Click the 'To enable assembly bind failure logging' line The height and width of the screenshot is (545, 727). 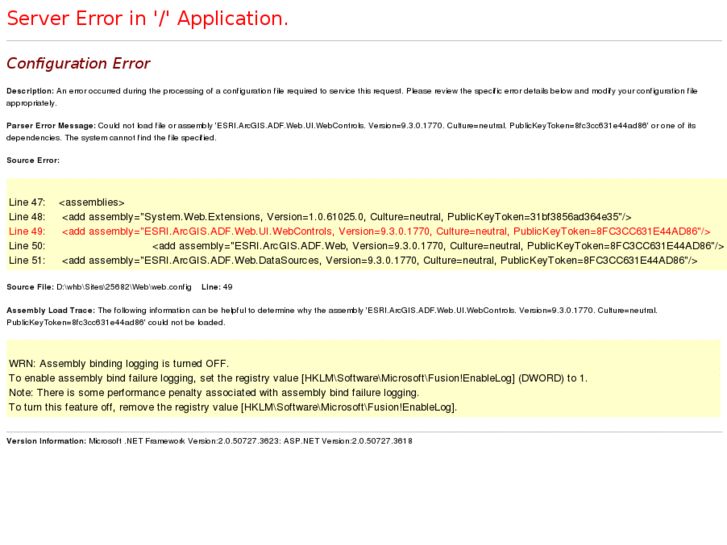tap(298, 378)
